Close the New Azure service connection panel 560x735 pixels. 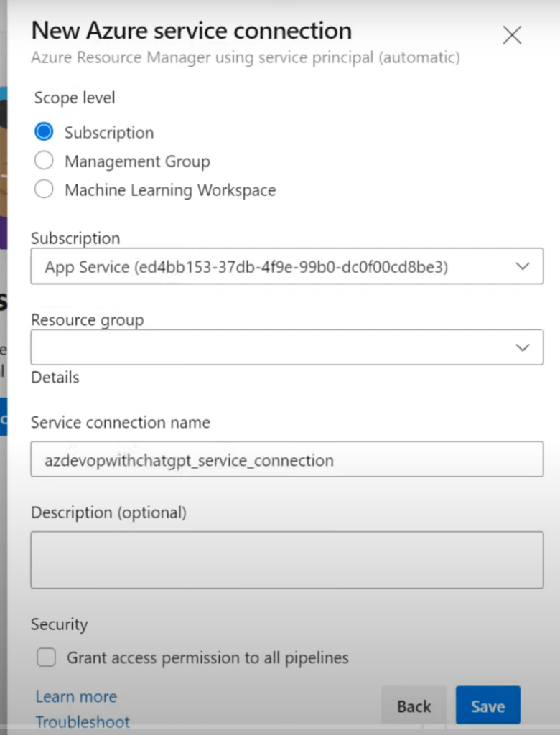tap(512, 35)
